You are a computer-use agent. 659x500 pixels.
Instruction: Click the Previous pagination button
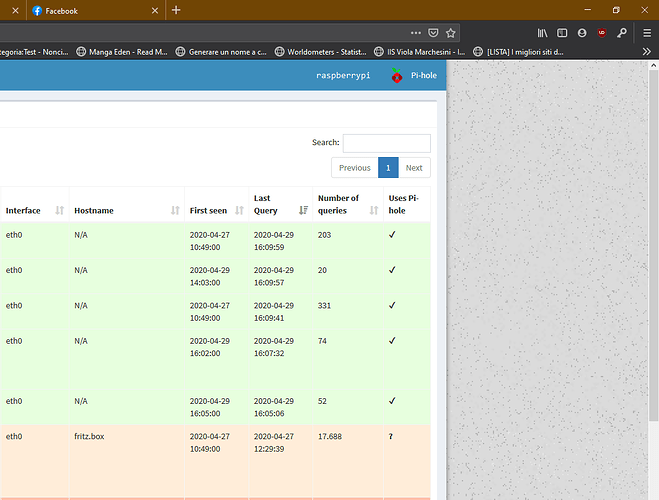click(x=354, y=168)
